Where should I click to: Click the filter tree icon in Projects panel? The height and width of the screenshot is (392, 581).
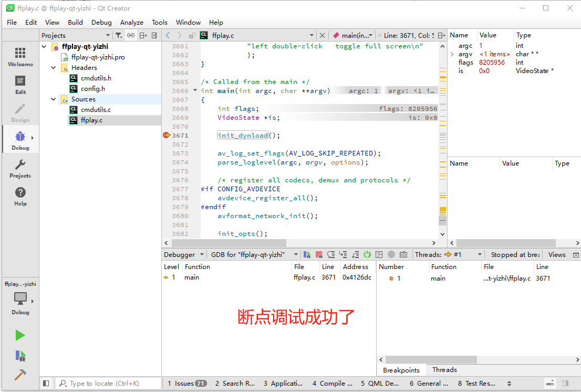(119, 36)
